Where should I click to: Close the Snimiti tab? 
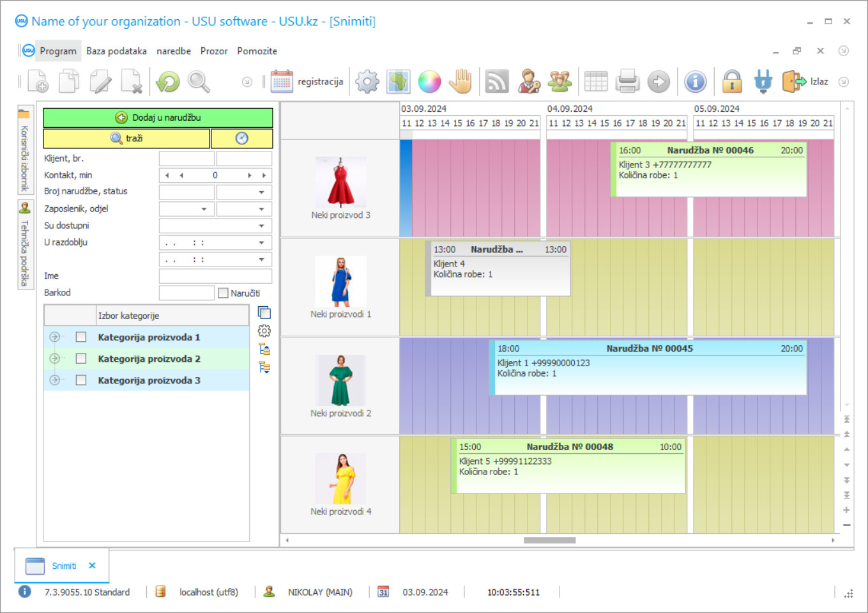tap(92, 566)
